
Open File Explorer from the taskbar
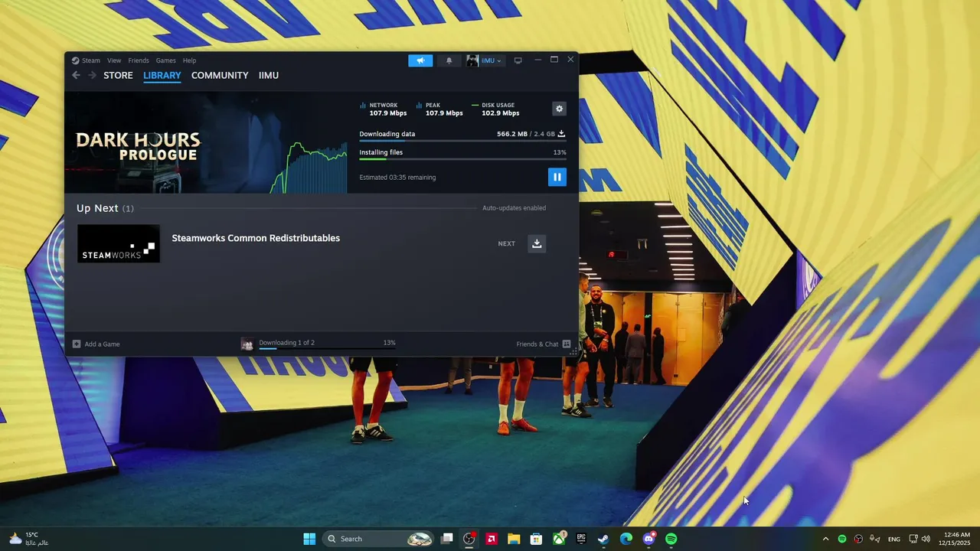pyautogui.click(x=514, y=539)
